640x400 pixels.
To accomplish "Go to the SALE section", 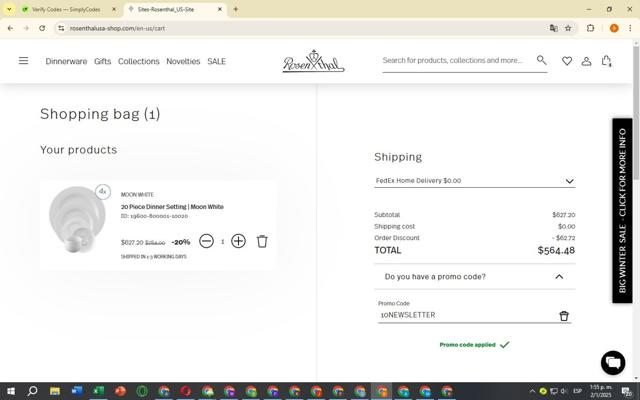I will (216, 61).
